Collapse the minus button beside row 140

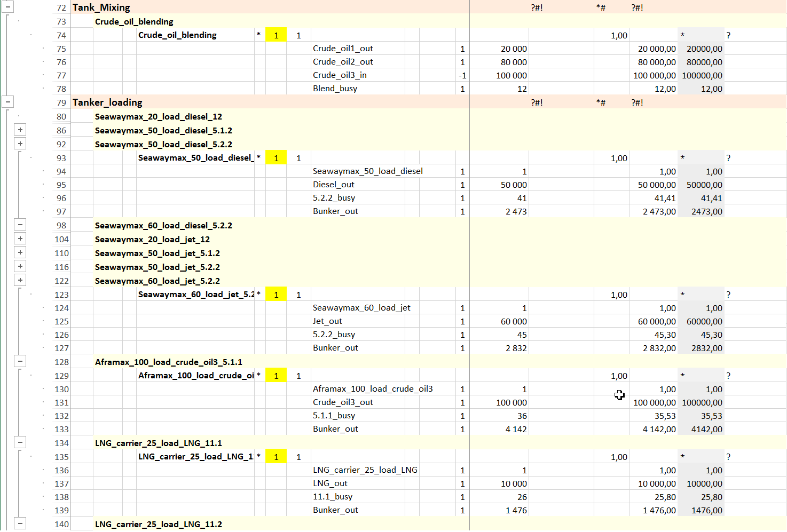coord(20,523)
